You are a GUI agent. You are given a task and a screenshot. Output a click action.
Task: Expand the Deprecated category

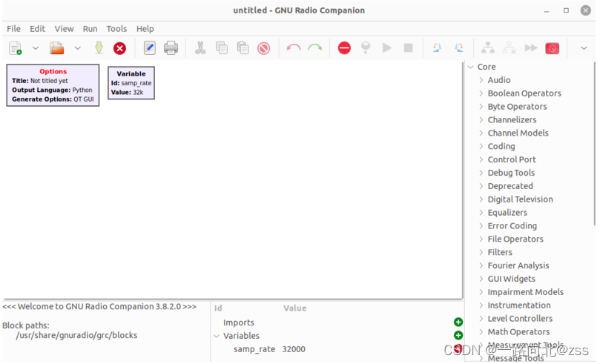(481, 186)
